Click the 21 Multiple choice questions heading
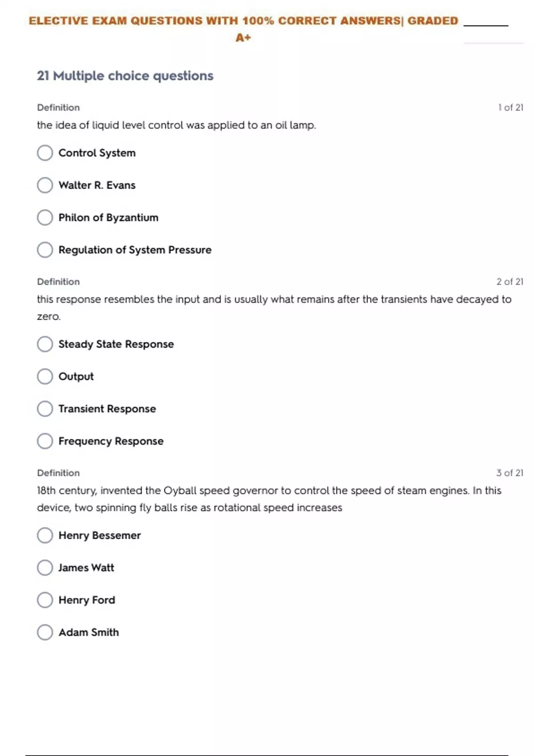Viewport: 534px width, 756px height. click(125, 76)
